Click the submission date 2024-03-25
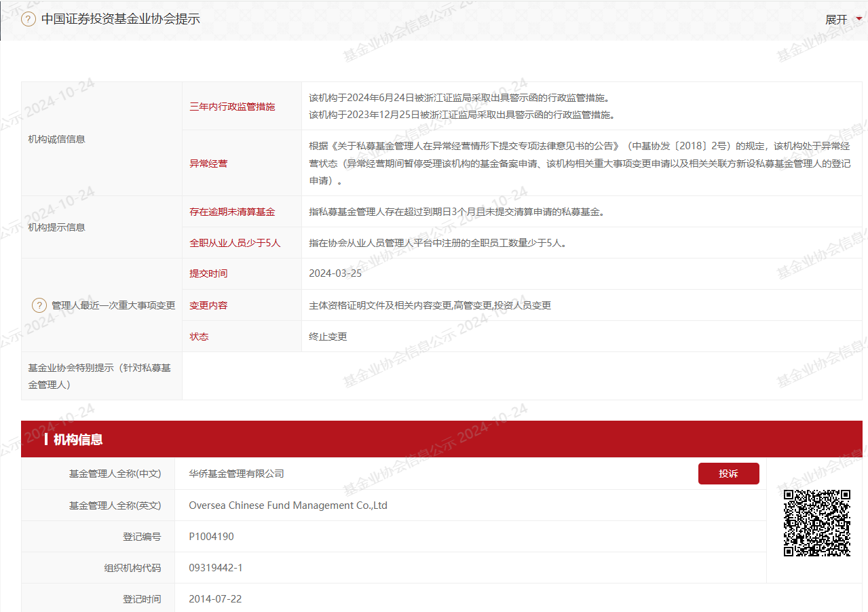This screenshot has height=612, width=868. (x=335, y=274)
